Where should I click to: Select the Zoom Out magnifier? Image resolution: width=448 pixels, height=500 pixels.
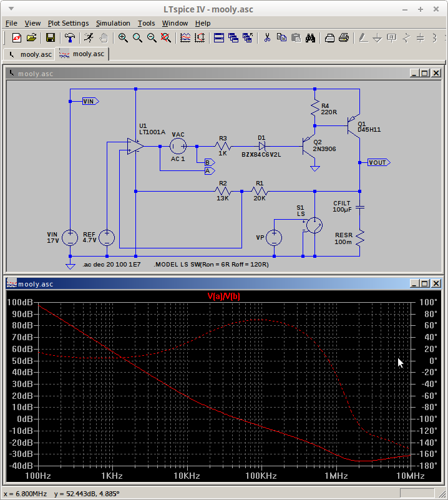[152, 38]
